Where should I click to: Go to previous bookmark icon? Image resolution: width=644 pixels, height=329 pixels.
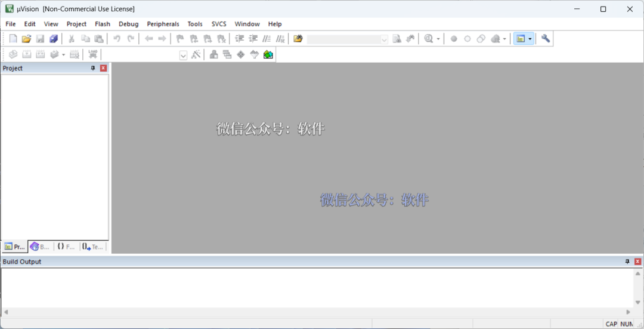click(194, 39)
